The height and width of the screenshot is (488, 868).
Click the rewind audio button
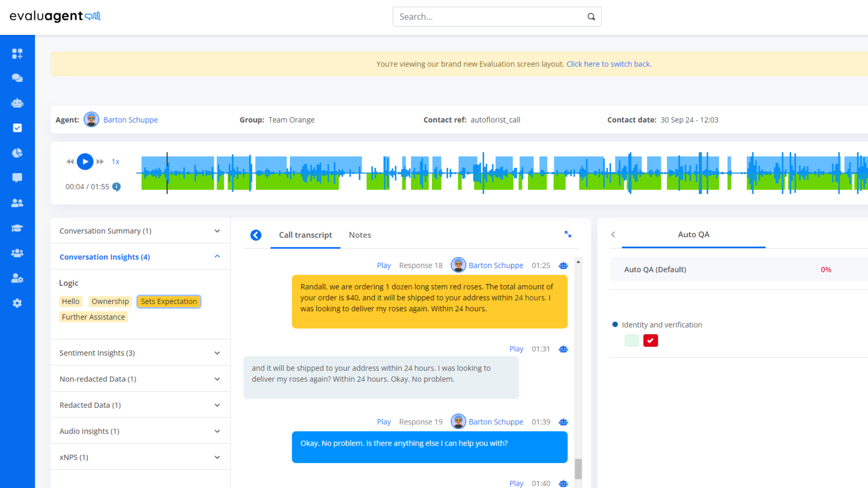click(70, 161)
